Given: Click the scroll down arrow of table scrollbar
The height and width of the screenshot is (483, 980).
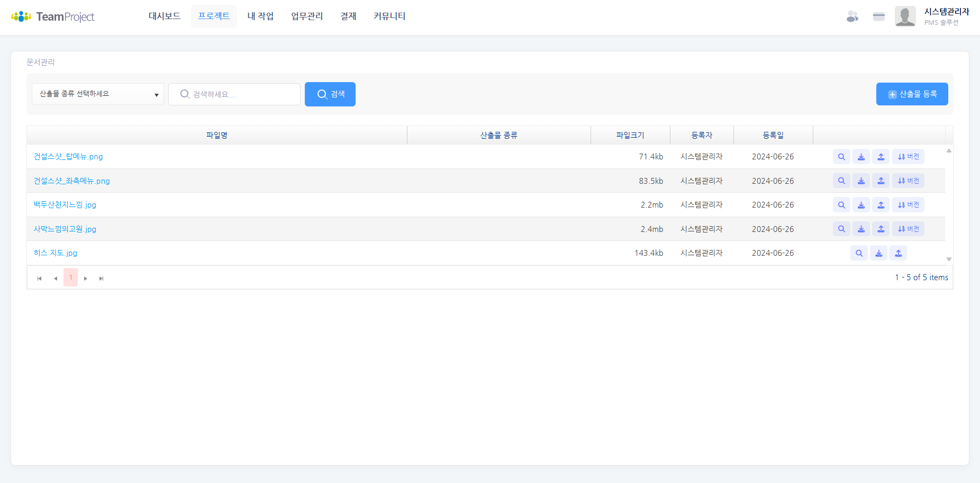Looking at the screenshot, I should point(949,259).
